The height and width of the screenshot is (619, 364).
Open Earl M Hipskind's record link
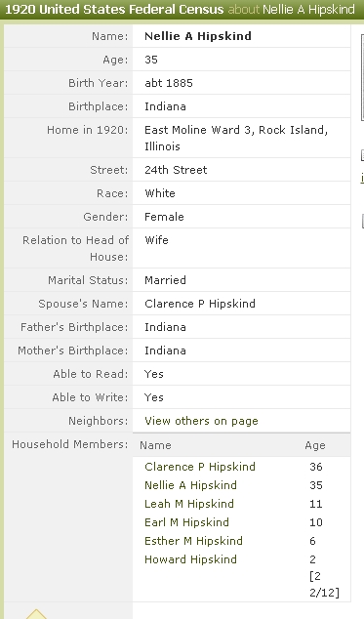click(x=186, y=522)
